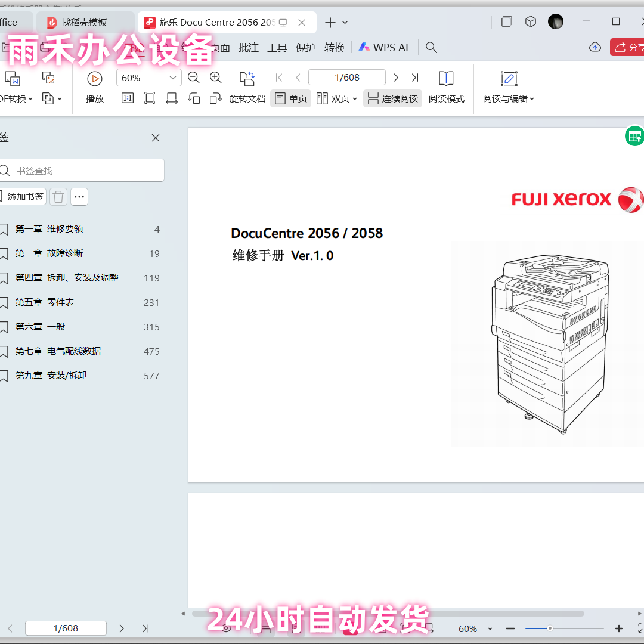Go to first page in toolbar
644x644 pixels.
279,78
